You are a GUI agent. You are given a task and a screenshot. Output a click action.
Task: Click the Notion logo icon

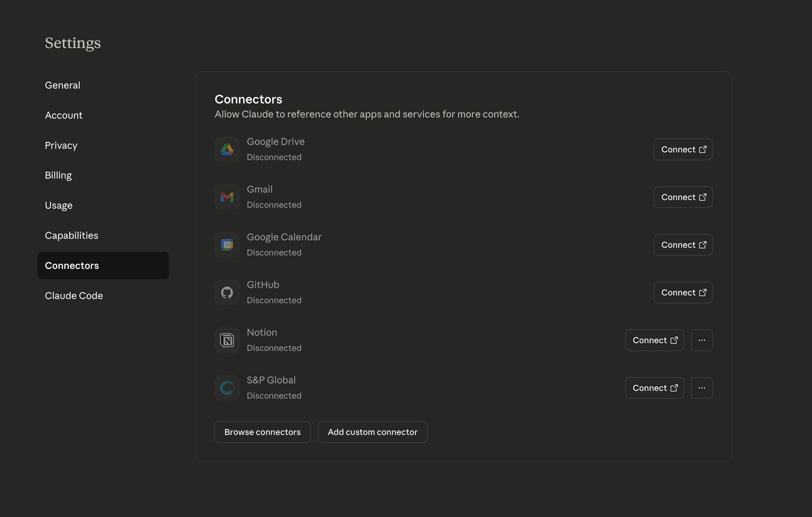tap(227, 340)
